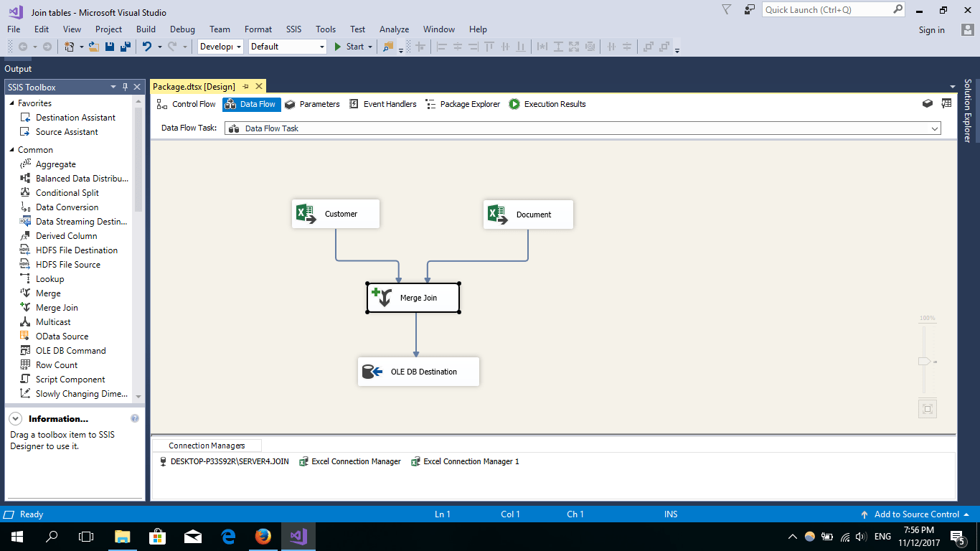Switch to the Package Explorer tab

(x=463, y=104)
